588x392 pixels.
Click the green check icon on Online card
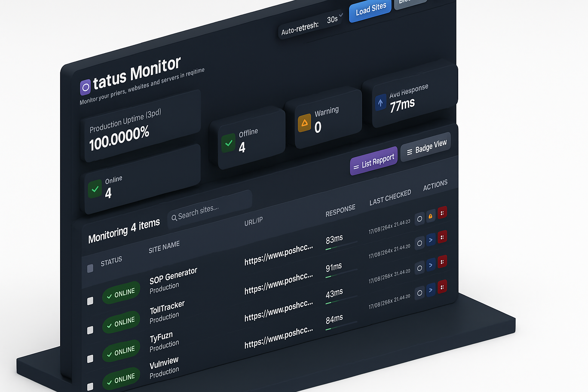(x=95, y=189)
